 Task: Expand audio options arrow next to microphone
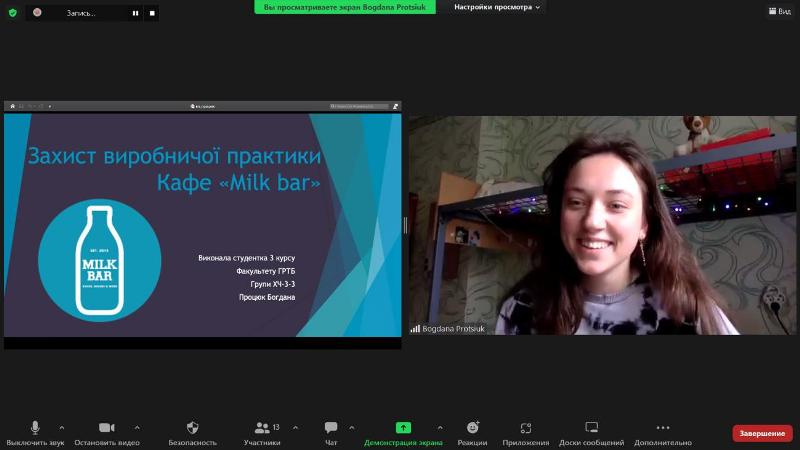point(62,428)
